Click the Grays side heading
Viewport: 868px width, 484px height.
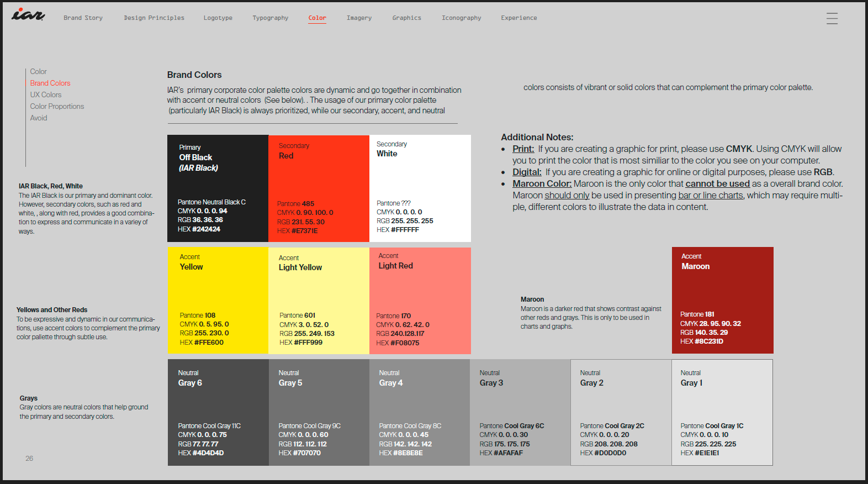[x=29, y=398]
